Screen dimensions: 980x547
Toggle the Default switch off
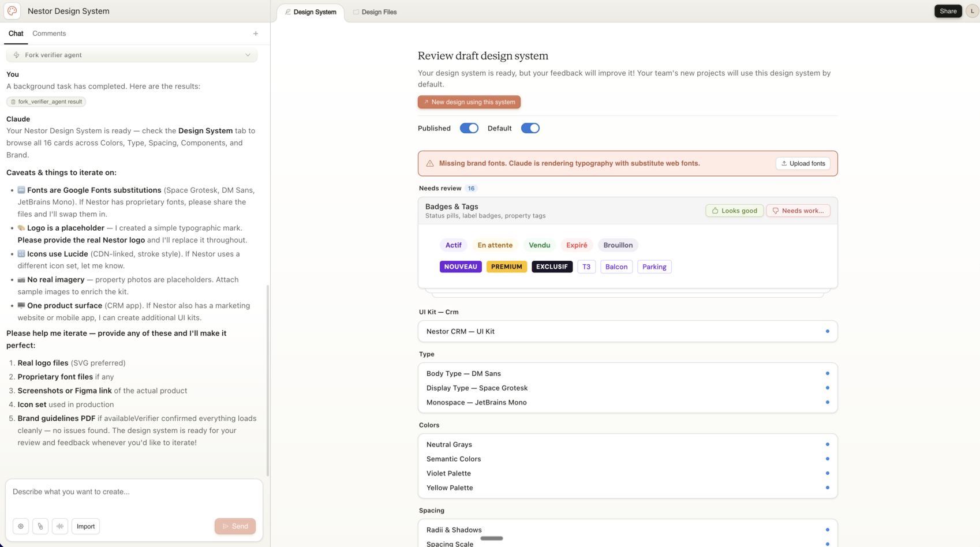530,128
